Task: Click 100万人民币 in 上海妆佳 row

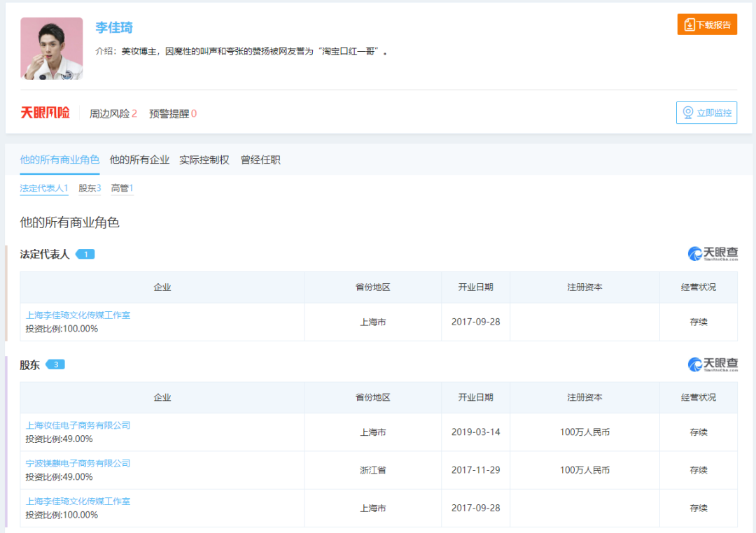Action: point(584,432)
